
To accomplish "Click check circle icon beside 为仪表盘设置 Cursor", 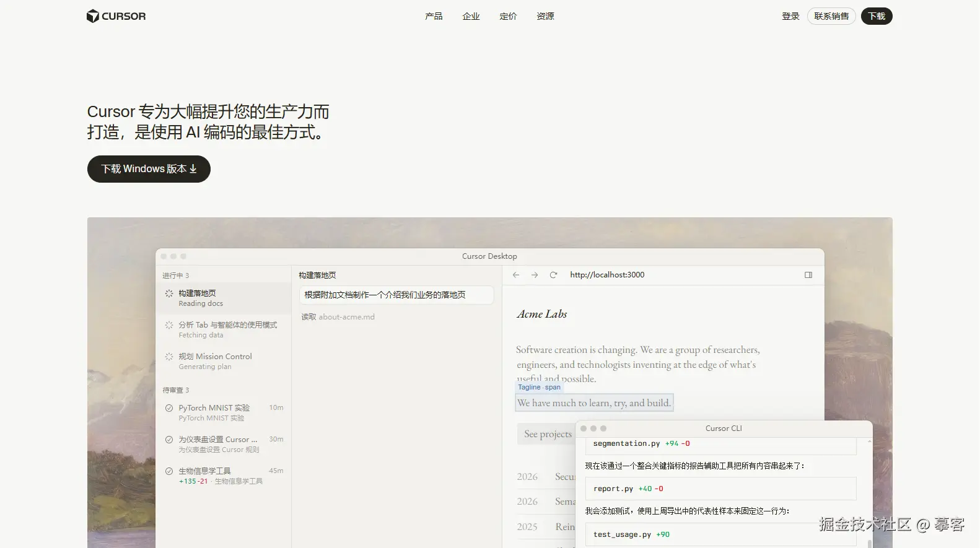I will coord(169,440).
